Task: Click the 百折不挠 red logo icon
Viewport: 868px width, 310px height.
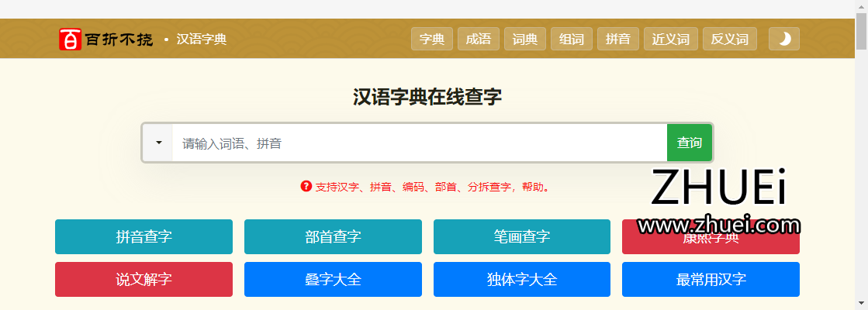Action: (x=71, y=40)
